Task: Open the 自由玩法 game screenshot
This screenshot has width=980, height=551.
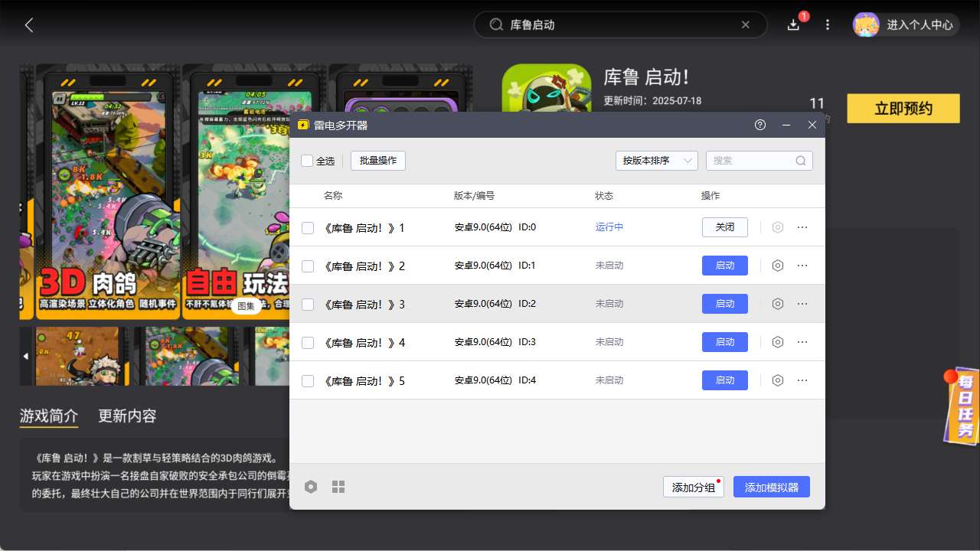Action: tap(236, 191)
